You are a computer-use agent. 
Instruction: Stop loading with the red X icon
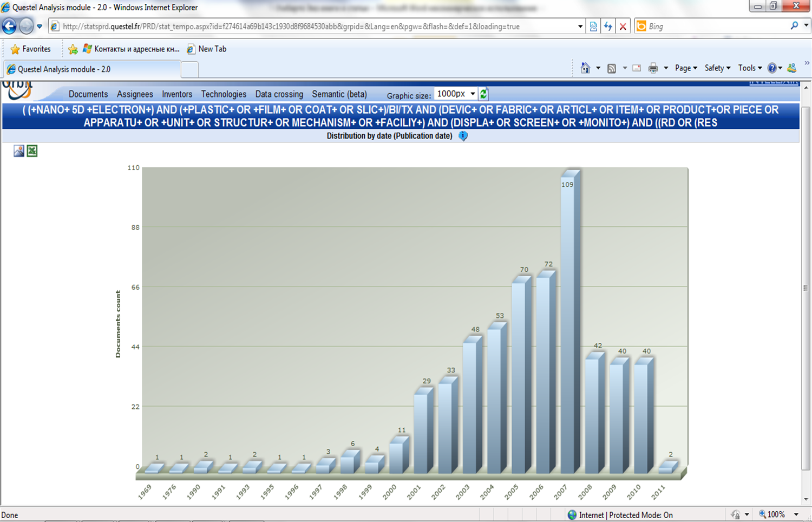click(623, 26)
